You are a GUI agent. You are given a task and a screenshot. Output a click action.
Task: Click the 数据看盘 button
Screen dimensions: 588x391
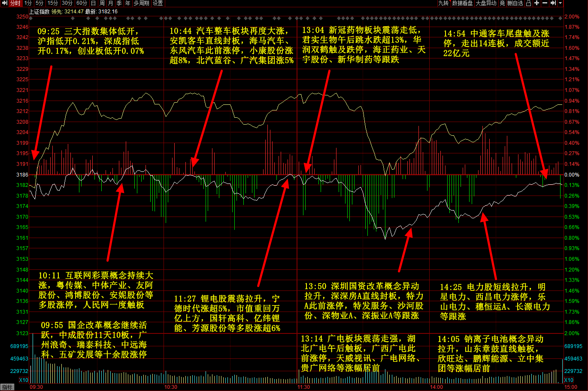(x=462, y=3)
